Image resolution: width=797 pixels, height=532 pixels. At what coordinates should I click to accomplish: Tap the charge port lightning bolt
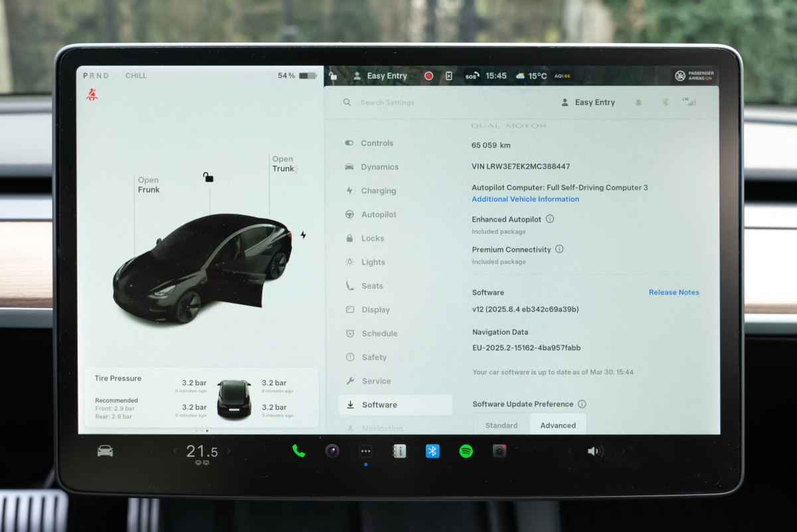[x=303, y=235]
